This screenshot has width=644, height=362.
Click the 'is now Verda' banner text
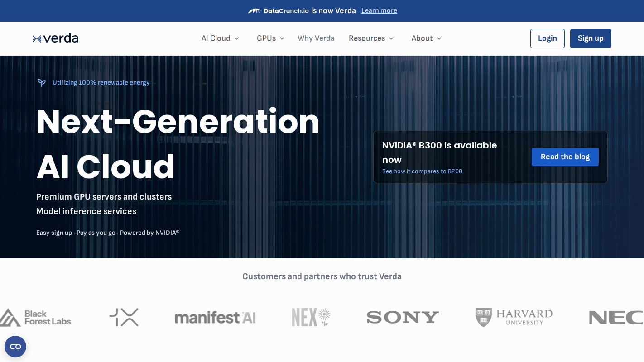[333, 10]
